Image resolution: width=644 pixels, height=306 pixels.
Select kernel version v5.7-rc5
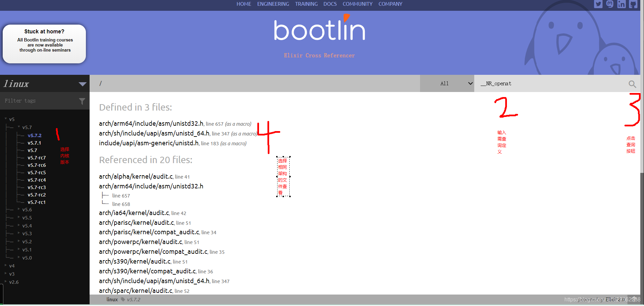pos(37,173)
